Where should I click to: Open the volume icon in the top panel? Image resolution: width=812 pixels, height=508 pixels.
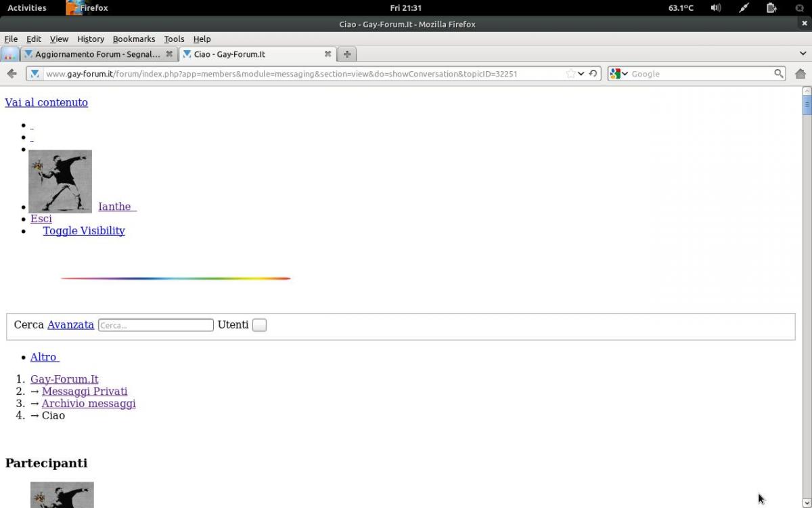click(x=716, y=8)
